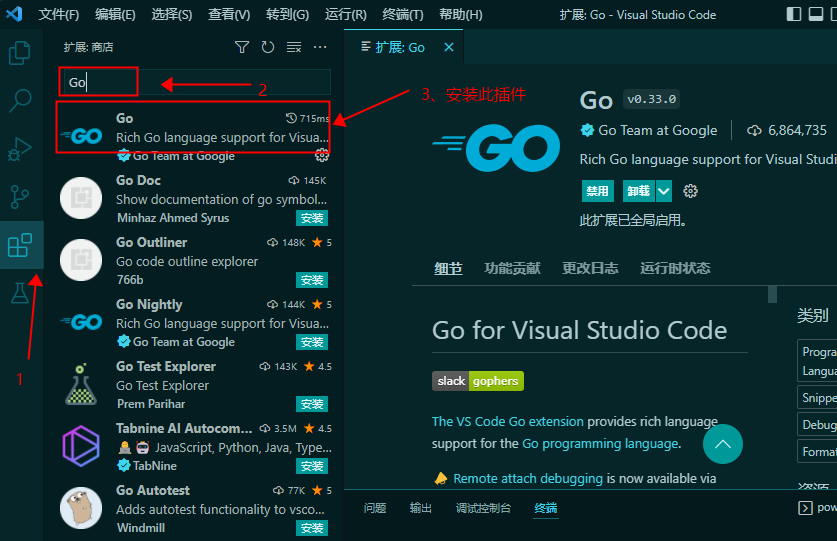Open the 调试控制台 debug console tab
Image resolution: width=837 pixels, height=541 pixels.
coord(483,508)
